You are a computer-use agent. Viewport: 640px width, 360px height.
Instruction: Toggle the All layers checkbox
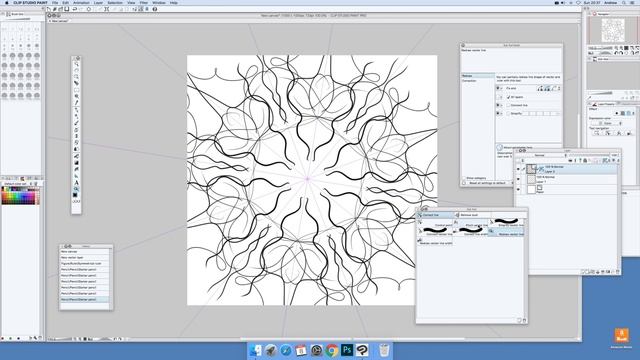[509, 97]
